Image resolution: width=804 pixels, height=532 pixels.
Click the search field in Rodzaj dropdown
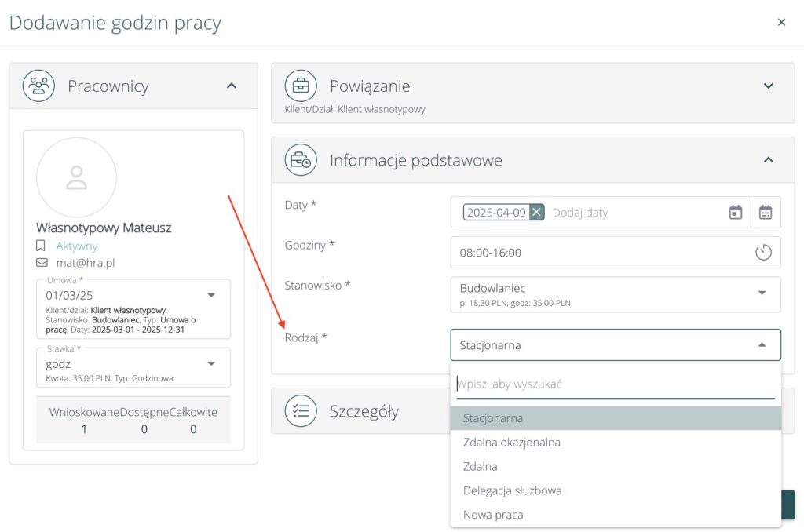pyautogui.click(x=615, y=384)
